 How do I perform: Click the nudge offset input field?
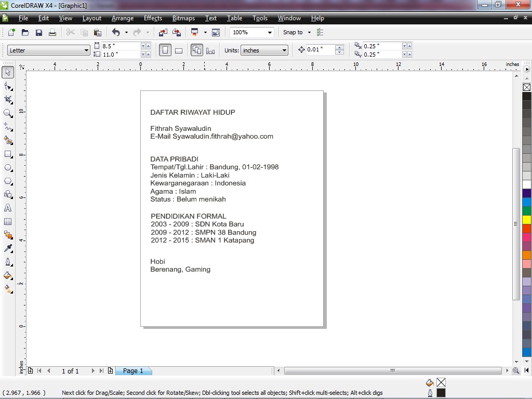tap(320, 49)
